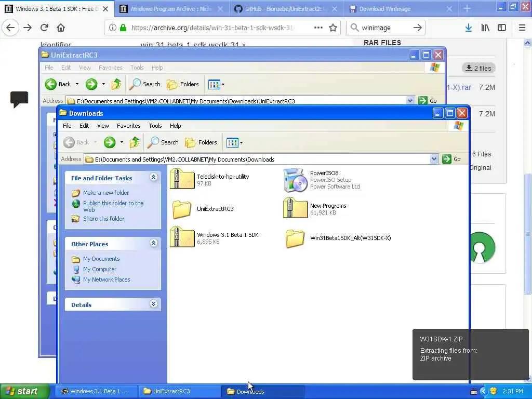Click the Search button in Downloads toolbar
Viewport: 532px width, 399px height.
[163, 142]
